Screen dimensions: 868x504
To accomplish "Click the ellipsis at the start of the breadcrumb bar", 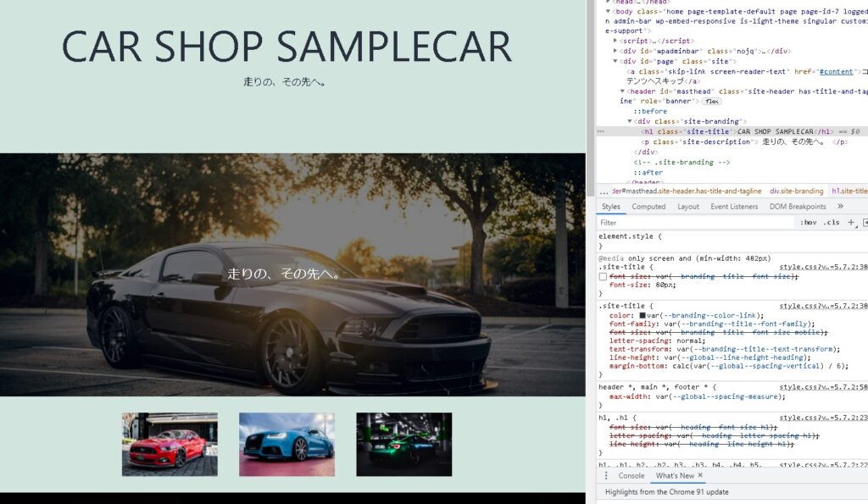I will tap(604, 191).
